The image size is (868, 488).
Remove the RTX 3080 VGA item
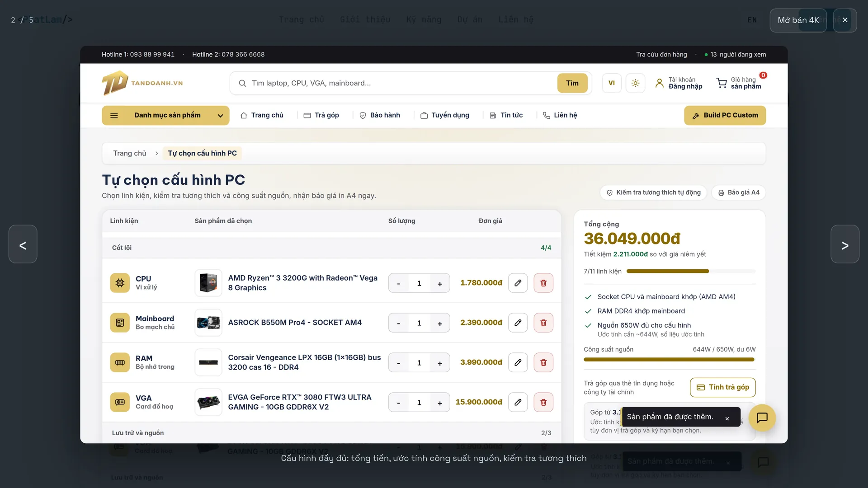coord(543,403)
